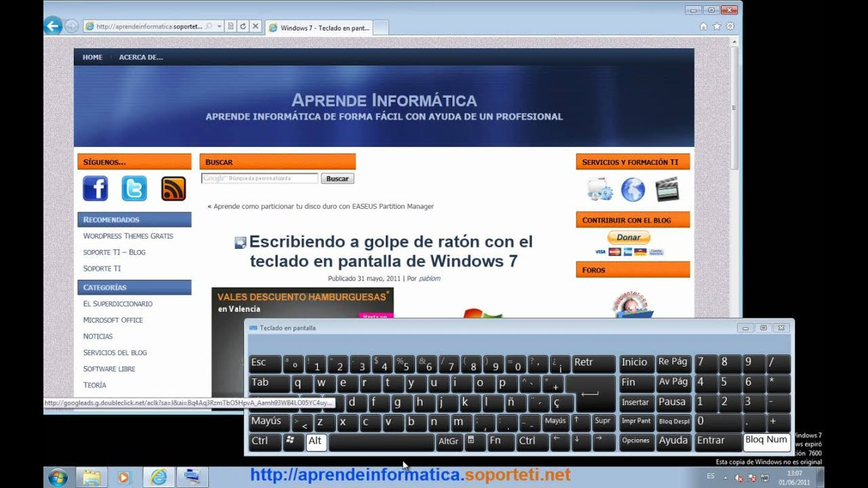Open the Facebook follow icon

point(96,188)
